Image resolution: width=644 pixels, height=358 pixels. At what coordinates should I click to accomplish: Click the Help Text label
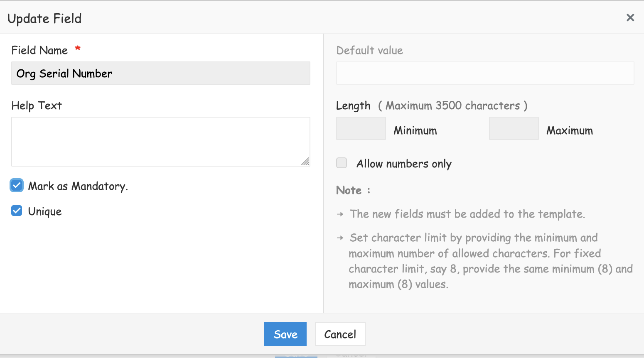click(37, 105)
